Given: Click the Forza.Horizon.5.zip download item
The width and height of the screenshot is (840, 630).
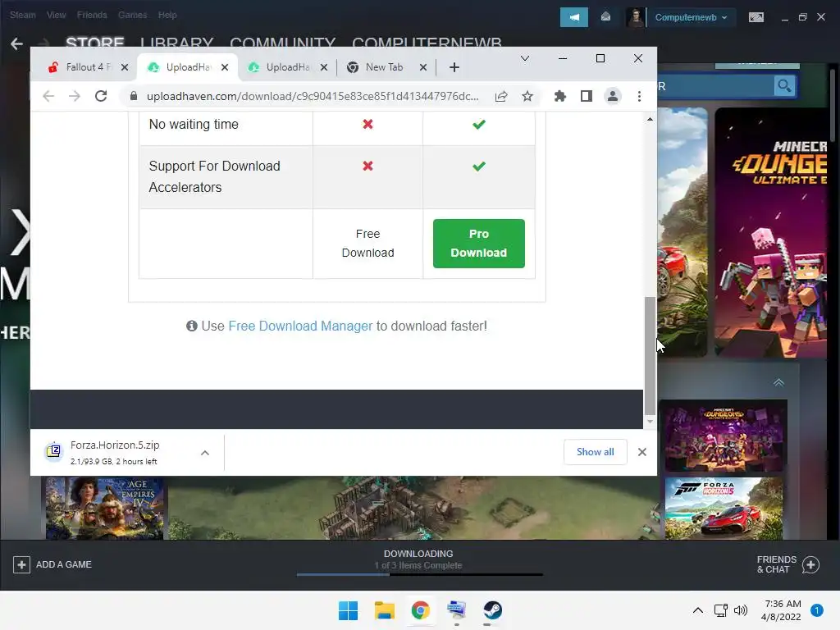Looking at the screenshot, I should click(115, 452).
